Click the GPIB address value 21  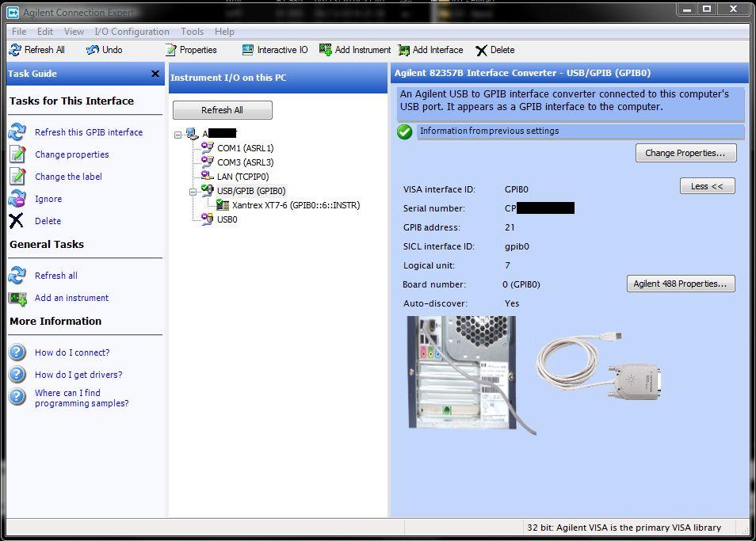point(510,227)
